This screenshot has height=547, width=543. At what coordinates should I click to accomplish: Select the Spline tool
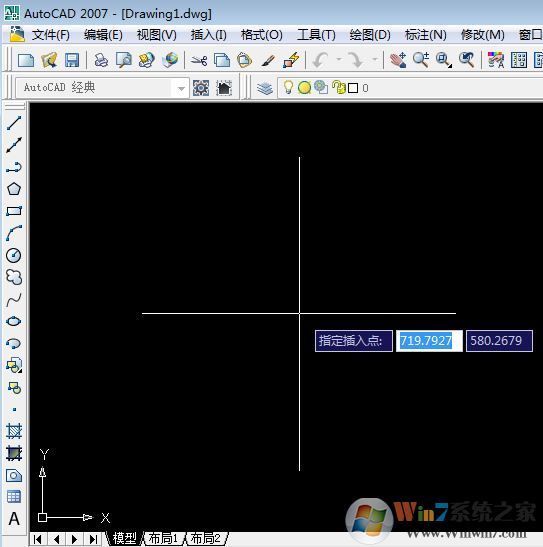point(14,299)
